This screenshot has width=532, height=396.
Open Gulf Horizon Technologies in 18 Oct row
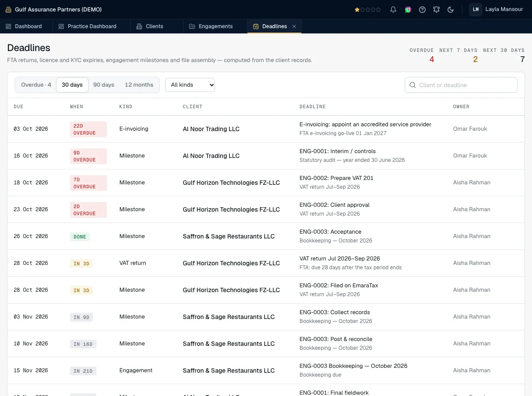point(231,183)
